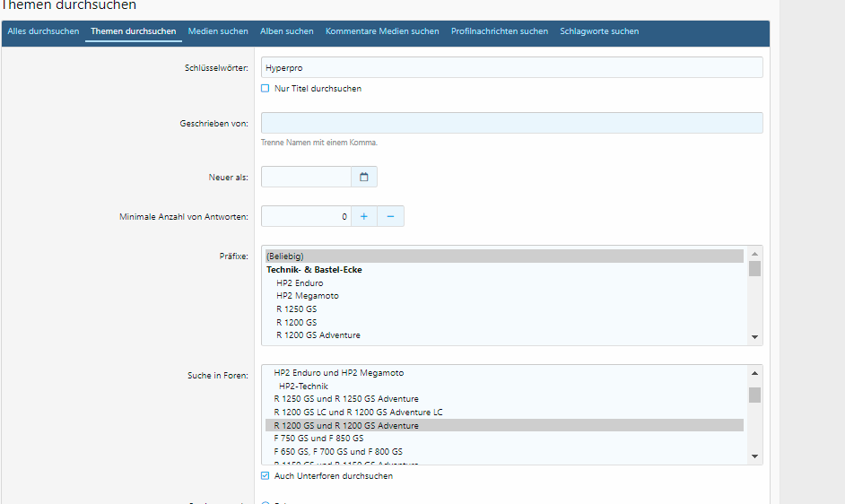The width and height of the screenshot is (845, 504).
Task: Select (Beliebig) in the Präfixe list
Action: click(x=504, y=256)
